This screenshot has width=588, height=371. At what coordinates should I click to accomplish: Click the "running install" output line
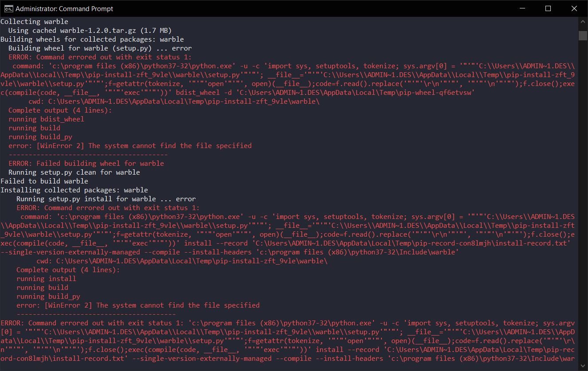46,278
